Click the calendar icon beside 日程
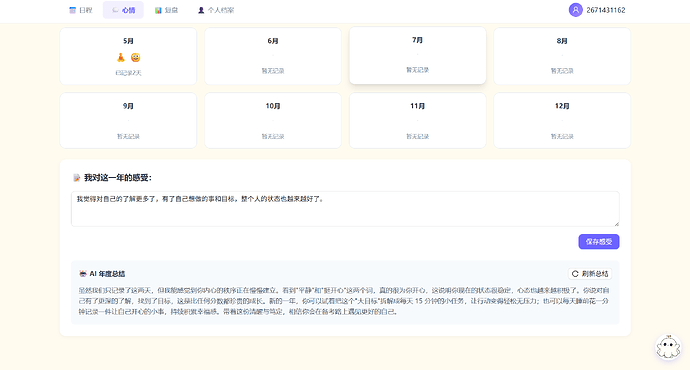The height and width of the screenshot is (370, 690). [x=73, y=10]
